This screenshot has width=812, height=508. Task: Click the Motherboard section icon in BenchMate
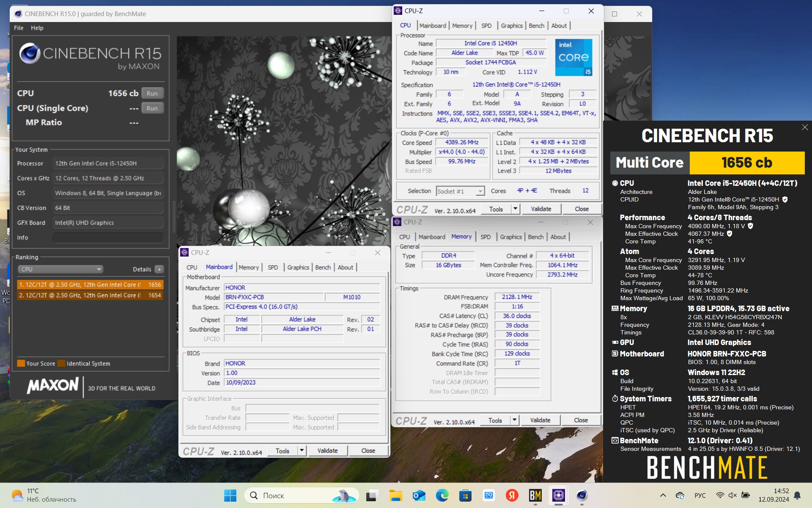coord(615,354)
